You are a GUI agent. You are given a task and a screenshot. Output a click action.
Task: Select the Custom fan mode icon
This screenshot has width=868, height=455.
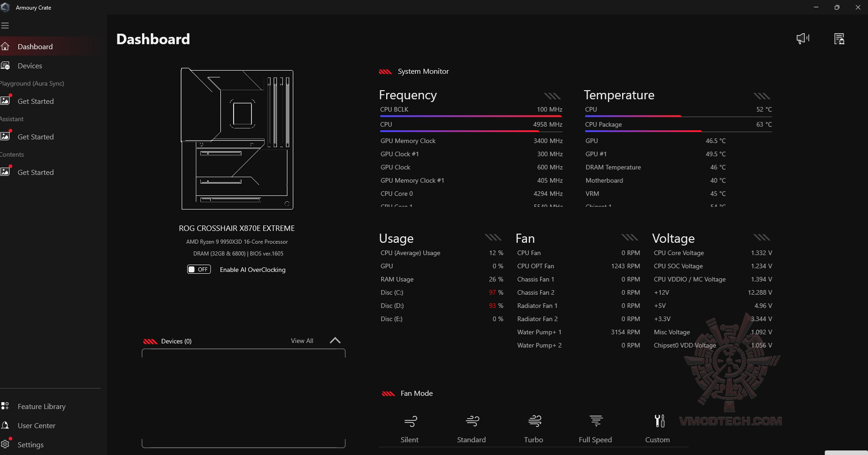659,421
